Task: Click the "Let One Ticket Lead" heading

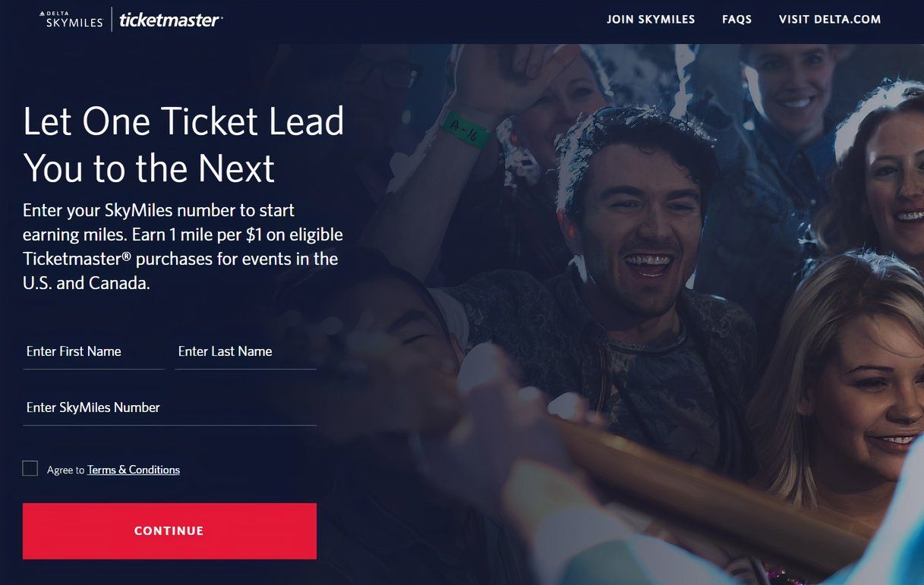Action: point(184,121)
